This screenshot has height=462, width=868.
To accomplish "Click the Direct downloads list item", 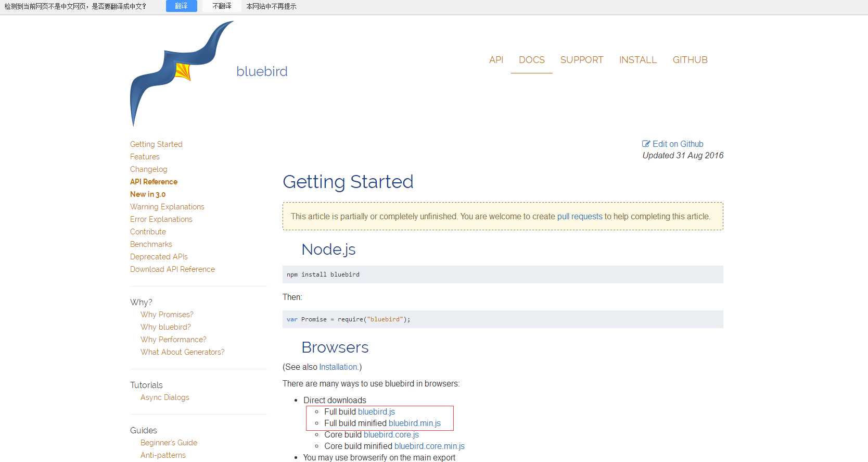I will 335,400.
